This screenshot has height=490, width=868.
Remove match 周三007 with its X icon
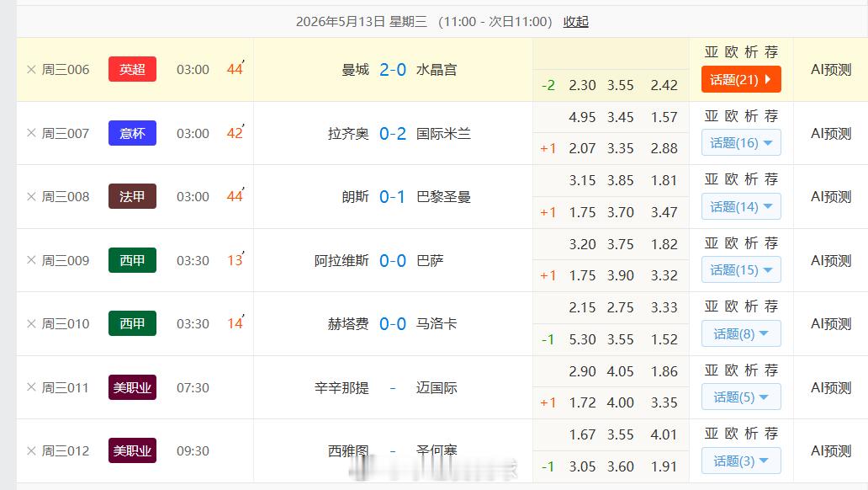click(x=32, y=133)
